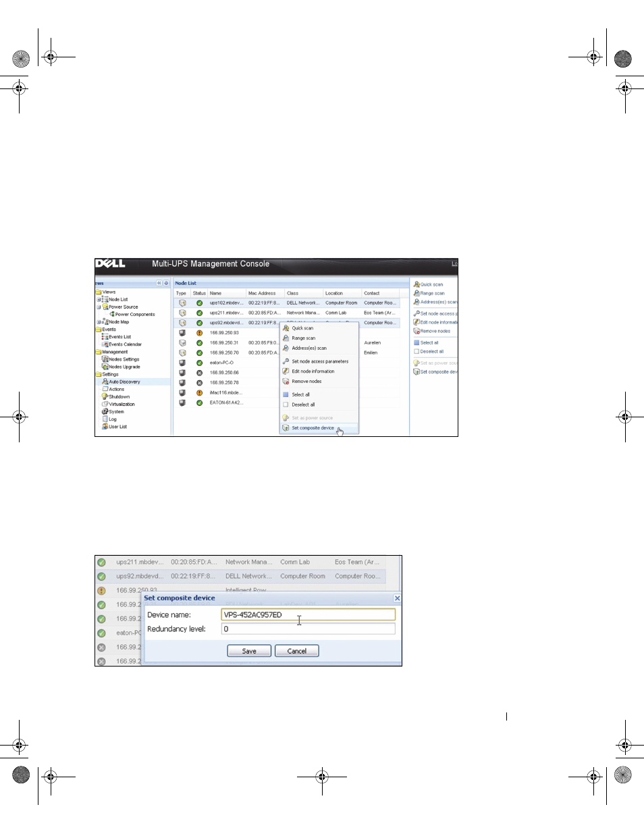Click the Class column header
The image size is (644, 834).
point(304,293)
